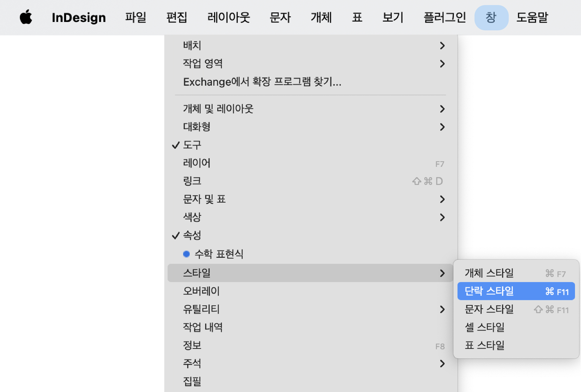The image size is (581, 392).
Task: Click the 도움말 menu
Action: coord(532,17)
